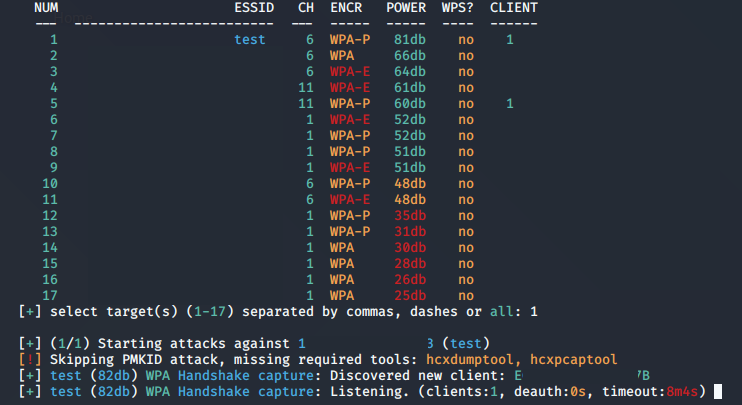
Task: Click the ENCR column header
Action: 346,8
